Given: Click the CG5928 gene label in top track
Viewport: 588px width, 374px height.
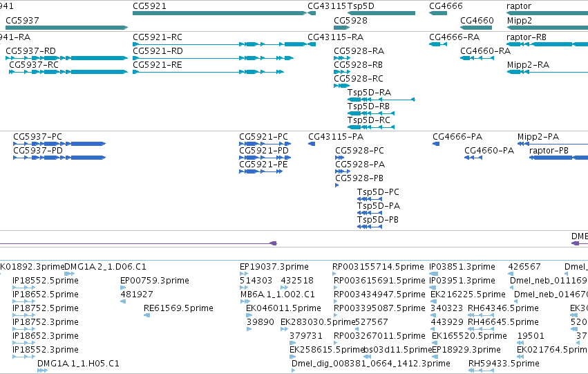Looking at the screenshot, I should [350, 20].
